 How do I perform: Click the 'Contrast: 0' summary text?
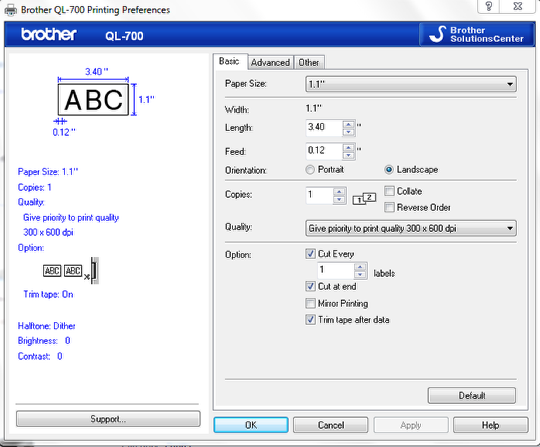40,356
